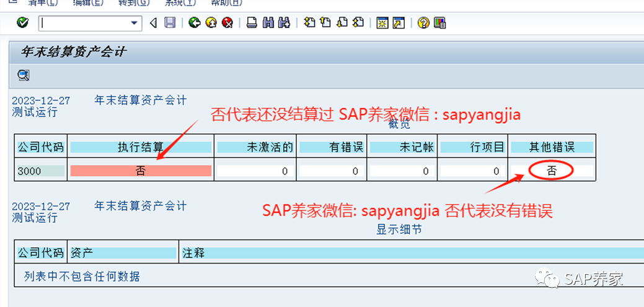Click Find Next binoculars plus icon
The height and width of the screenshot is (307, 644).
click(285, 22)
